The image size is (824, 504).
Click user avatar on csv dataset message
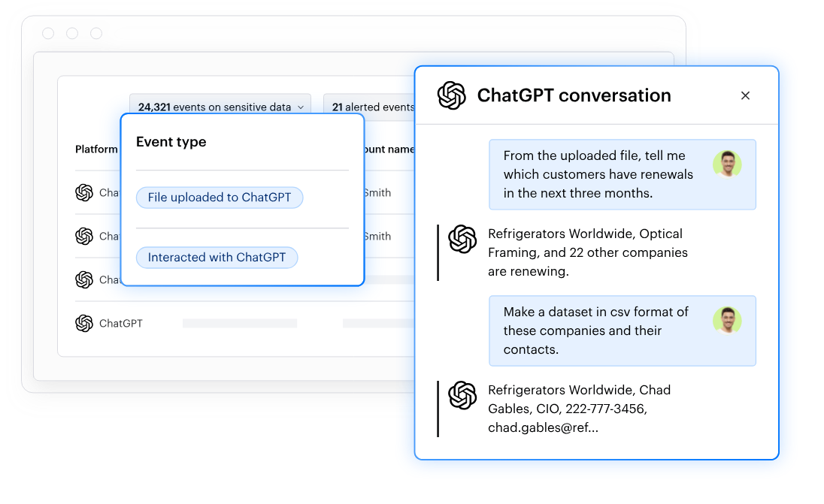click(727, 320)
